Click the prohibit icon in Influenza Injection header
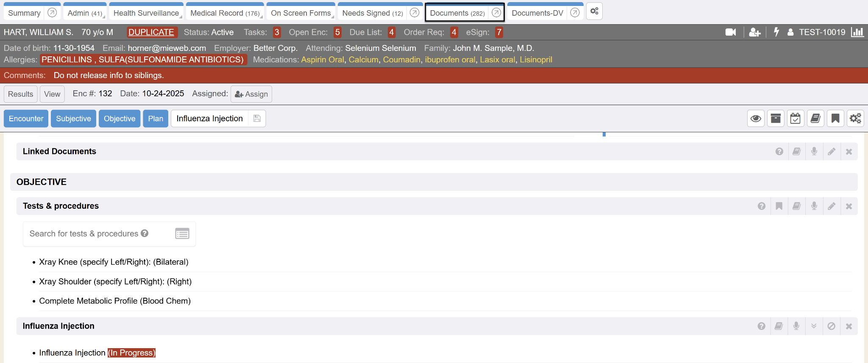This screenshot has width=868, height=363. click(832, 326)
